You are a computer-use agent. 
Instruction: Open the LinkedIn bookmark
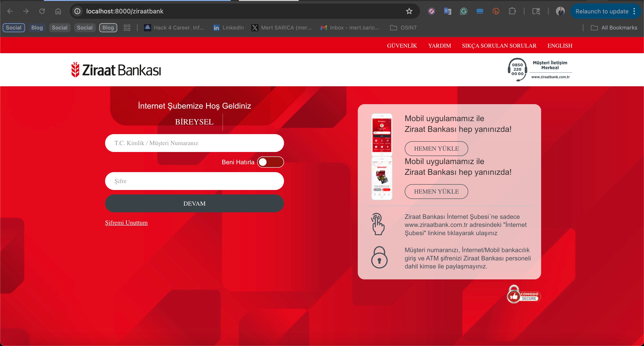(x=229, y=28)
